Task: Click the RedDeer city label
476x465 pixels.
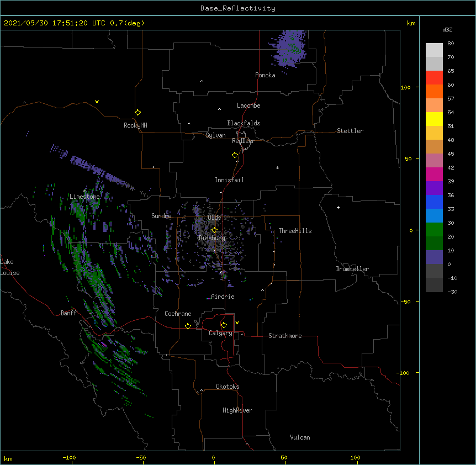Action: [243, 141]
